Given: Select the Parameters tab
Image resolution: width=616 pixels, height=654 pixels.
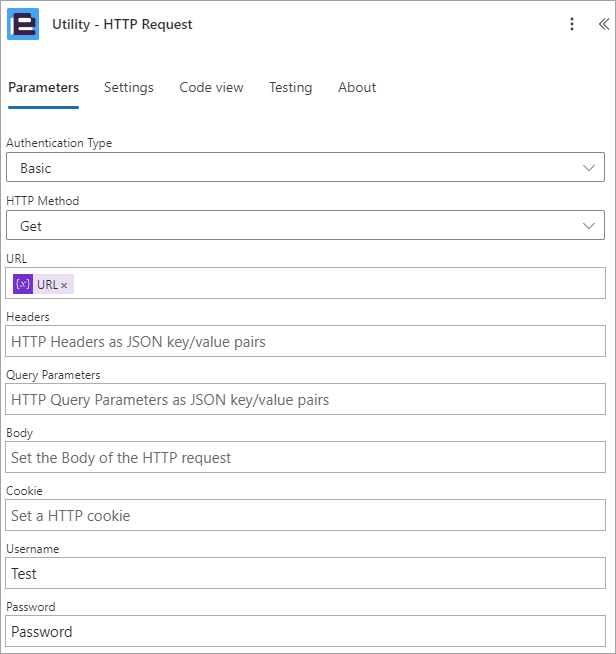Looking at the screenshot, I should point(43,87).
